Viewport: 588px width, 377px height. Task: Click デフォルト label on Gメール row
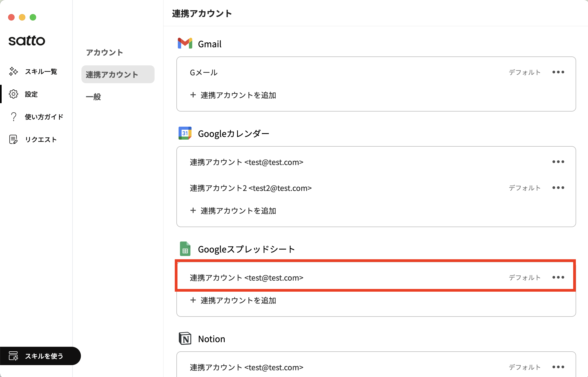coord(525,72)
